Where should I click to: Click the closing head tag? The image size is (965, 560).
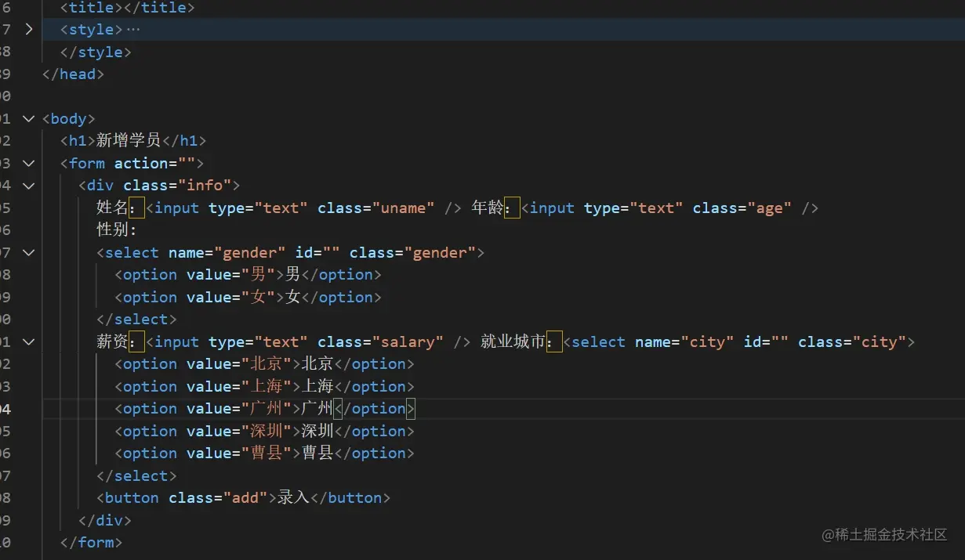[x=73, y=74]
